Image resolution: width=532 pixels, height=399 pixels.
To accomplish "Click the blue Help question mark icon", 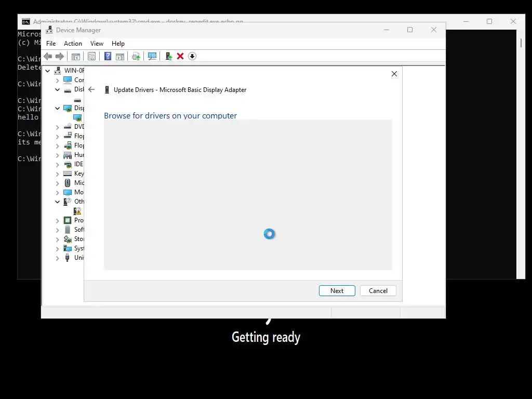I will [x=108, y=56].
